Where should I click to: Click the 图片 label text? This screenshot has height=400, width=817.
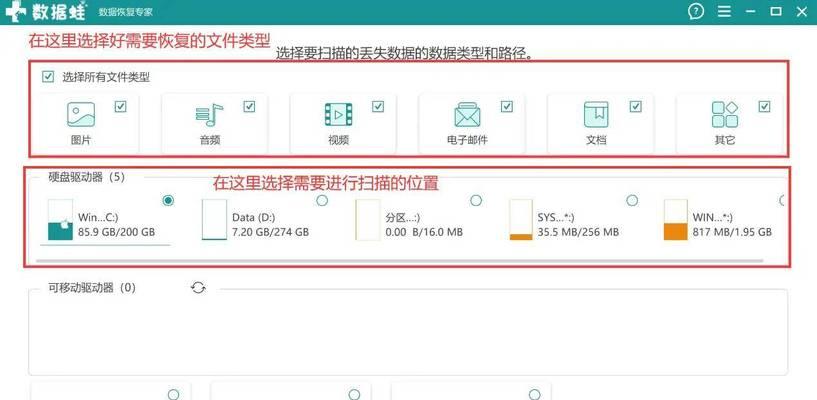click(x=81, y=140)
